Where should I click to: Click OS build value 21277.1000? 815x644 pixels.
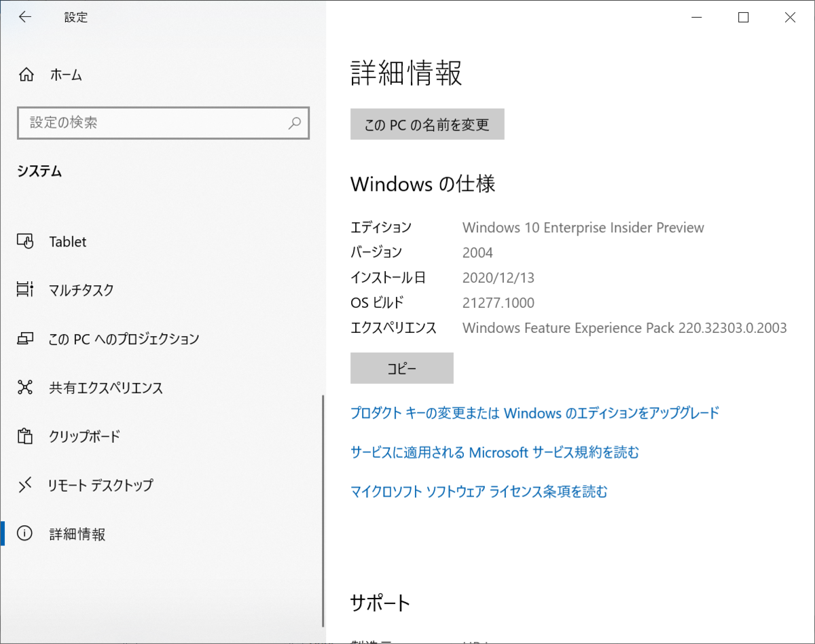pyautogui.click(x=499, y=303)
